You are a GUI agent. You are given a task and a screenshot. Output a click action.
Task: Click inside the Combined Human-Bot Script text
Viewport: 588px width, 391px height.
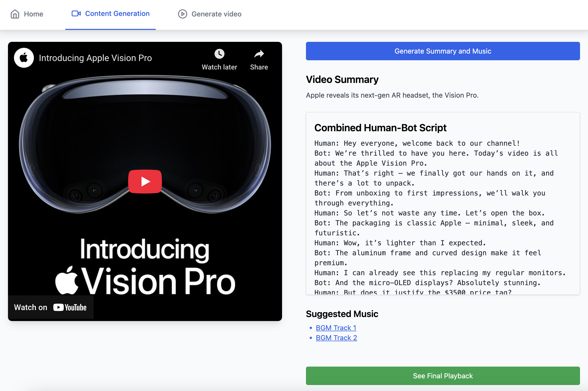[439, 213]
